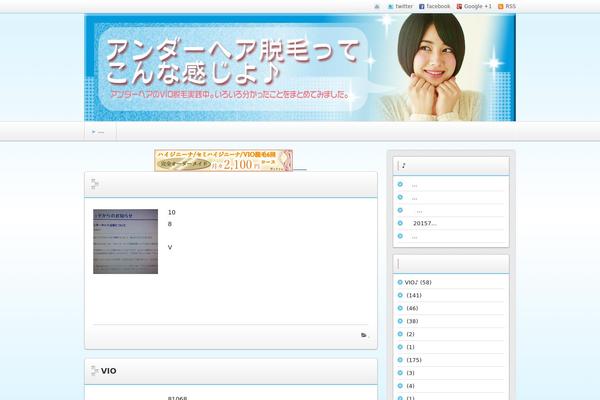Open the category with (141) posts
This screenshot has height=400, width=600.
point(414,296)
